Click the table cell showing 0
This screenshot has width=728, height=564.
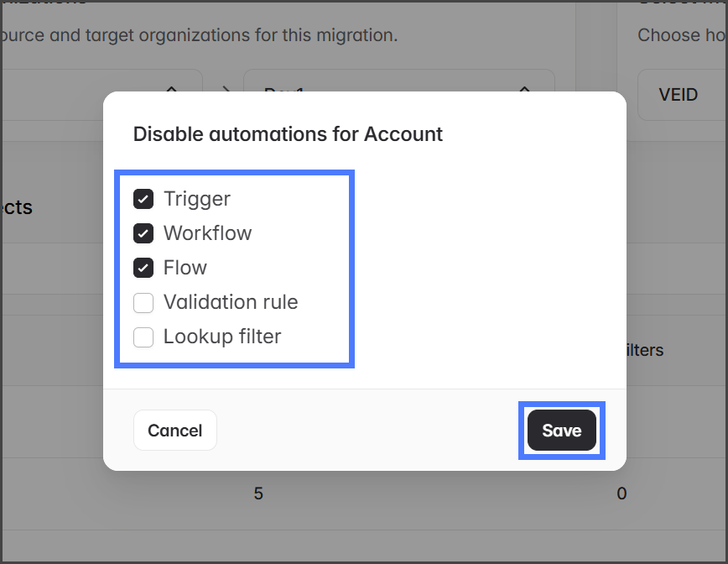pyautogui.click(x=621, y=493)
